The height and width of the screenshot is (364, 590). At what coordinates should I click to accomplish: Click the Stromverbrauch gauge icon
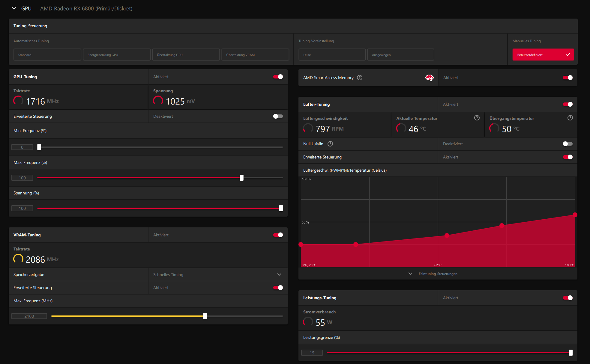tap(308, 322)
